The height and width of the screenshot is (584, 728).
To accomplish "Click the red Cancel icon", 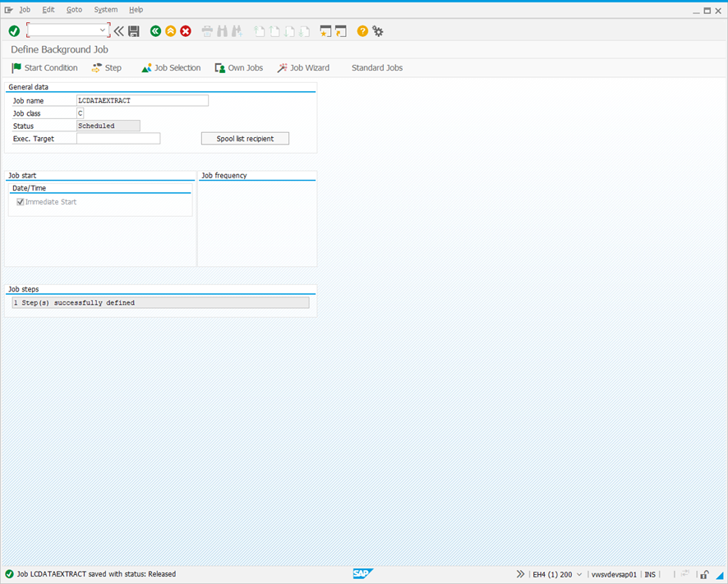I will (185, 30).
